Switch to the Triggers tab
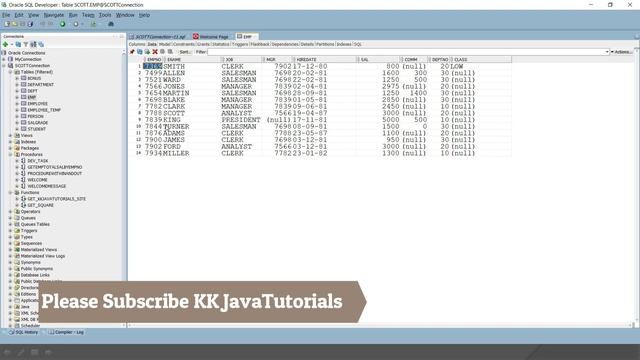 coord(240,44)
